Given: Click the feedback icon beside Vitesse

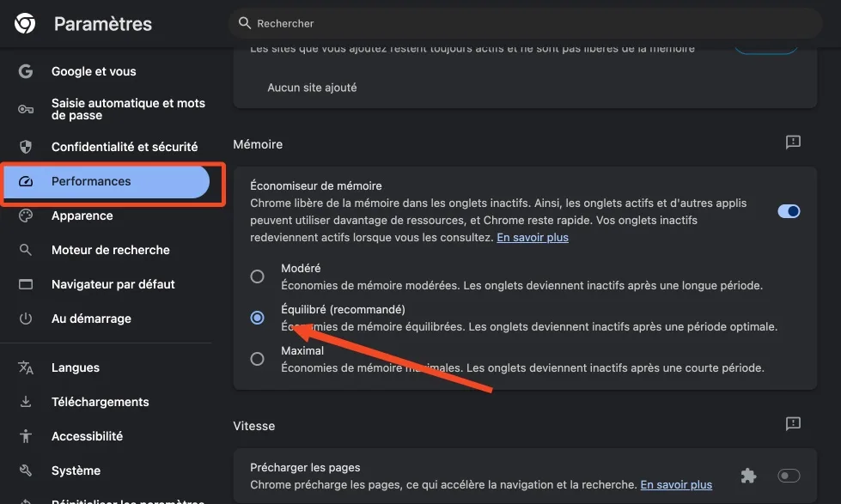Looking at the screenshot, I should click(x=792, y=422).
